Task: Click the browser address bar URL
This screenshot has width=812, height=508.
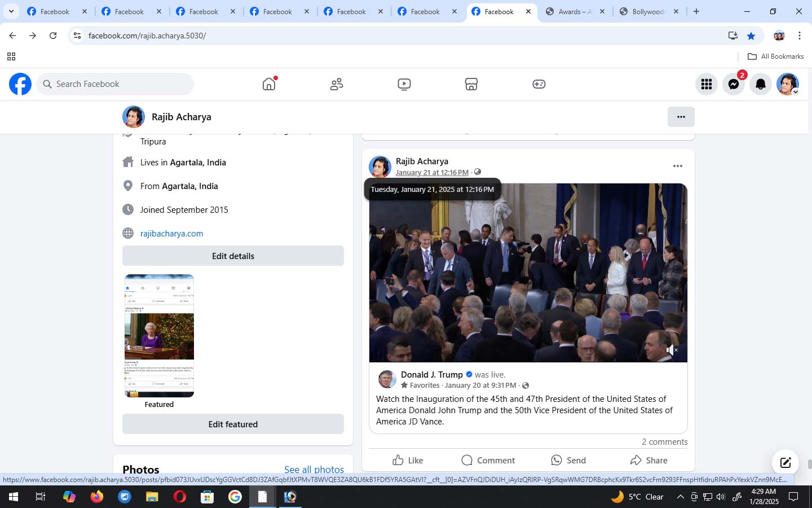Action: (147, 36)
